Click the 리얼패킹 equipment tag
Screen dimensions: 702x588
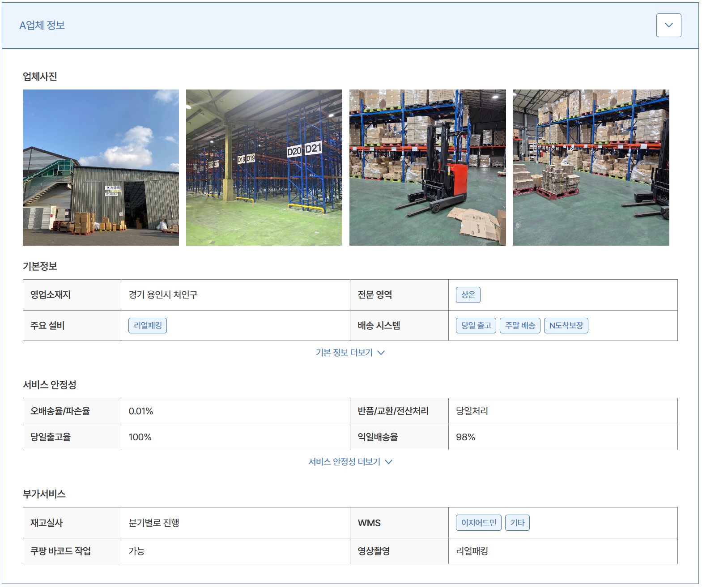point(148,326)
